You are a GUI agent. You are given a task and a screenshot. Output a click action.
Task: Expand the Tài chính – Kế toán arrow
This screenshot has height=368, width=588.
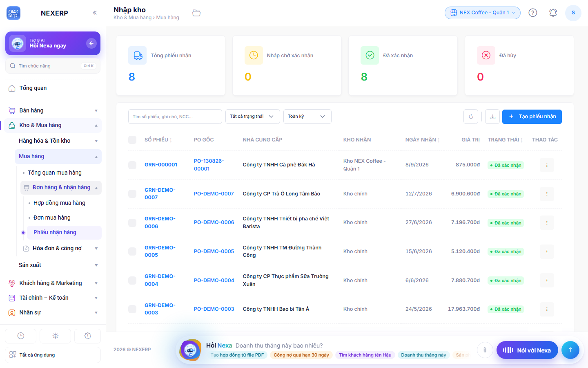(x=96, y=298)
